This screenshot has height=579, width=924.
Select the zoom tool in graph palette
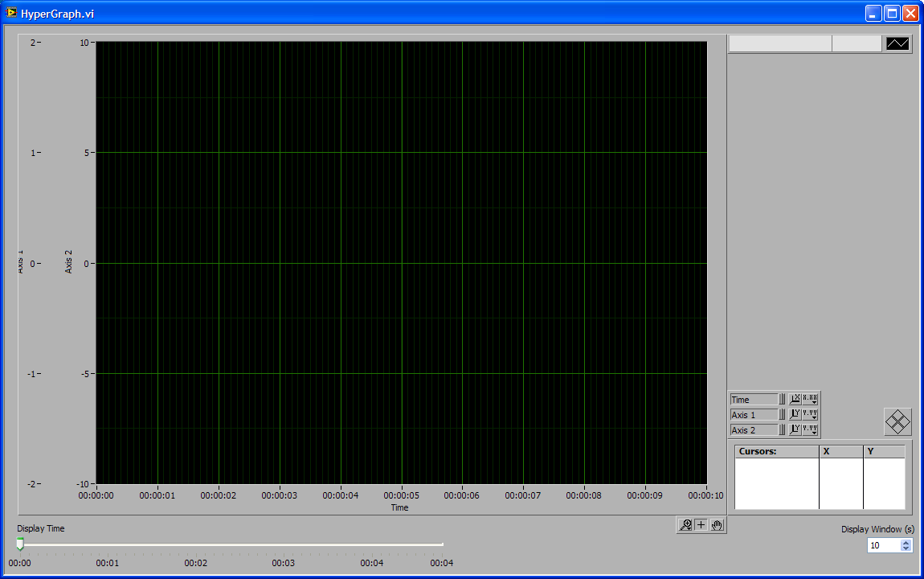[x=685, y=525]
